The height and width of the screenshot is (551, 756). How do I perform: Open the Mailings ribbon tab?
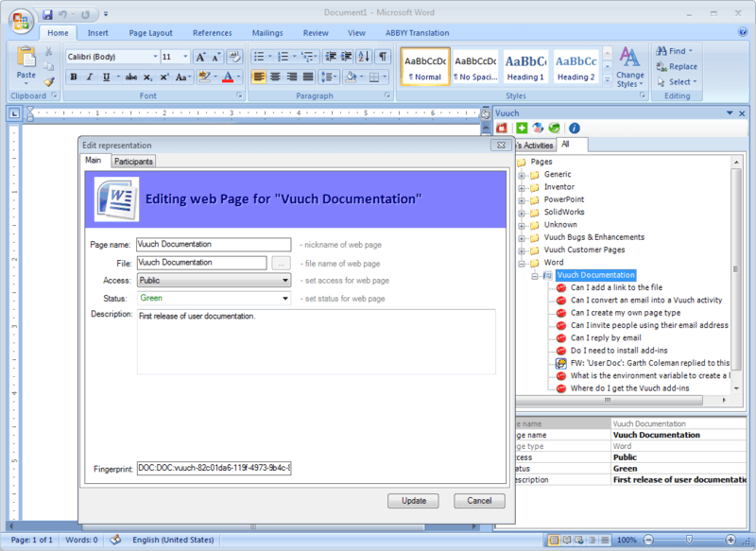click(267, 33)
